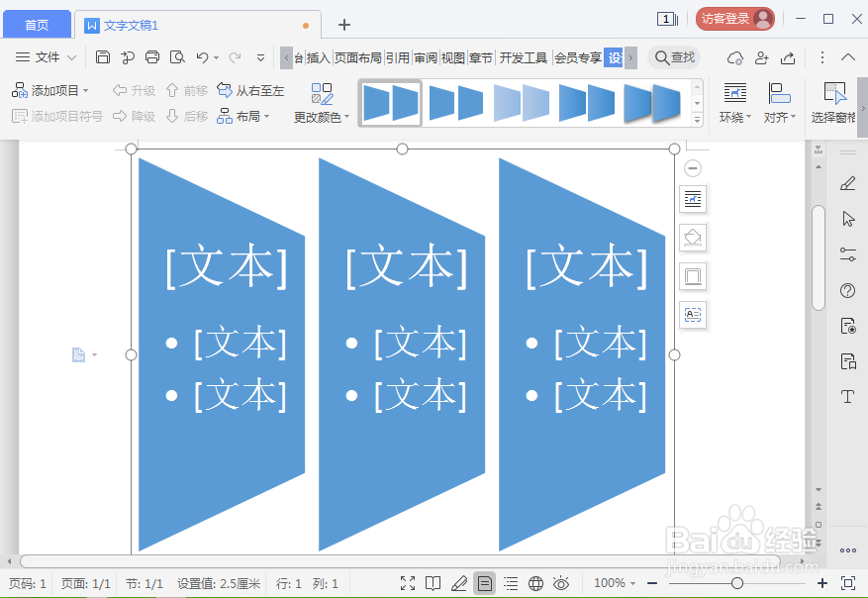Click the shape fill floating icon

click(x=693, y=238)
